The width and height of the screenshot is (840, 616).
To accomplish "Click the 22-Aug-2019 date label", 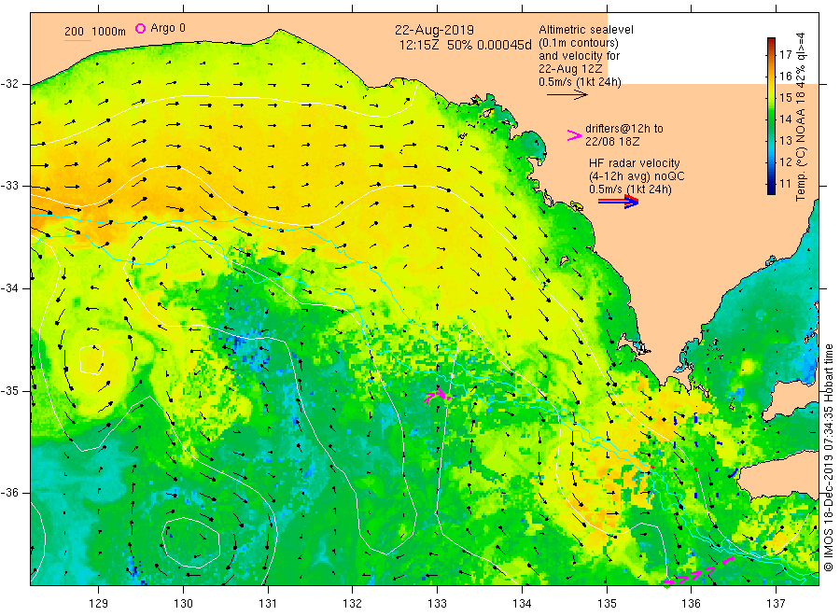I will coord(434,30).
